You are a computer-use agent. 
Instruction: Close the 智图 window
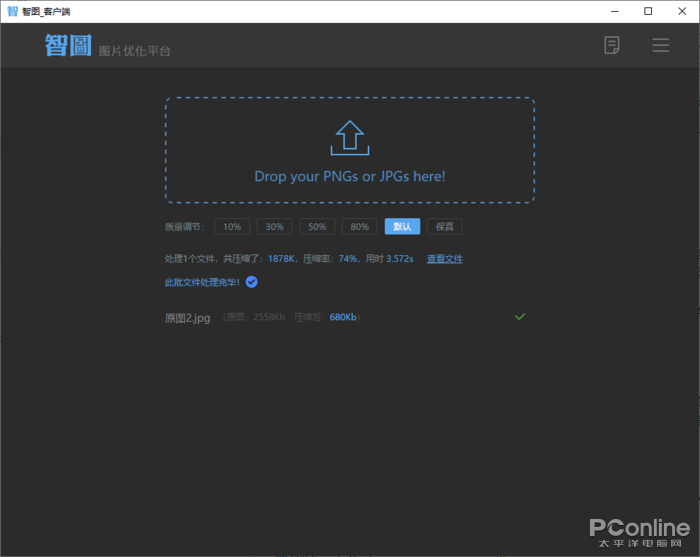(x=682, y=11)
